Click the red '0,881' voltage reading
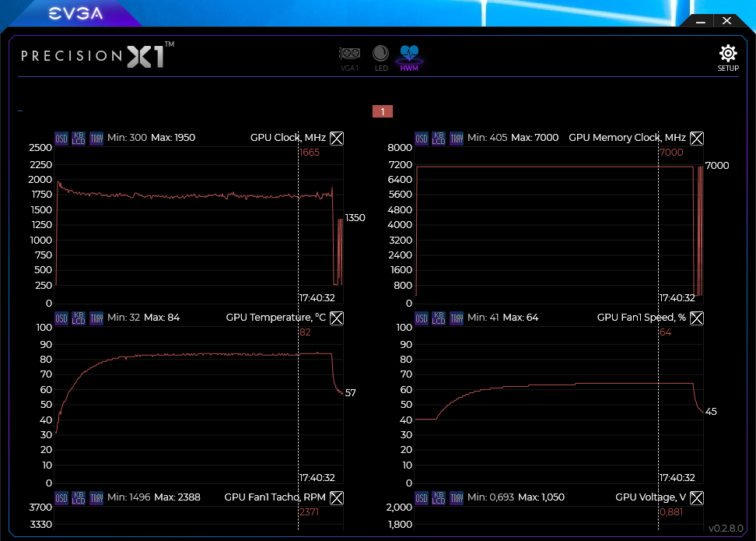Screen dimensions: 756x541 [671, 512]
